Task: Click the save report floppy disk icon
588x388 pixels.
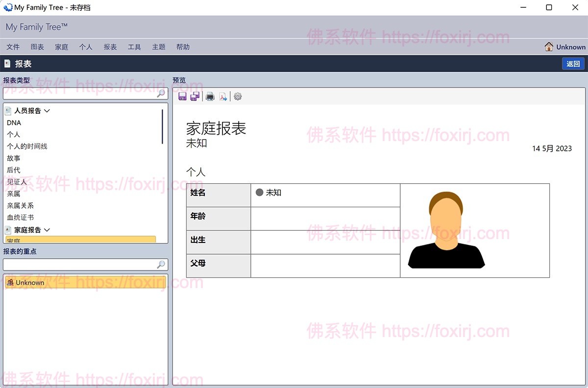Action: click(182, 97)
